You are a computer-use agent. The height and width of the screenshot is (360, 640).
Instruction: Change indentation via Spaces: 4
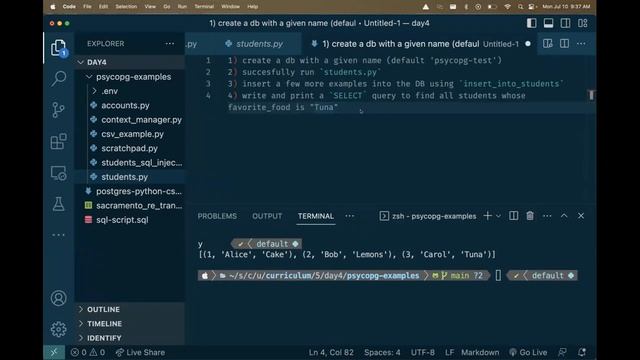point(382,352)
